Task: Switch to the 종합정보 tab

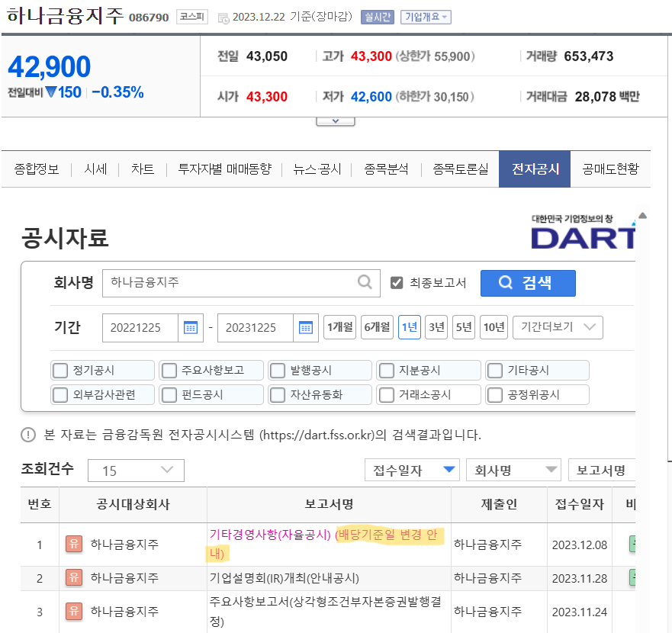Action: coord(37,169)
